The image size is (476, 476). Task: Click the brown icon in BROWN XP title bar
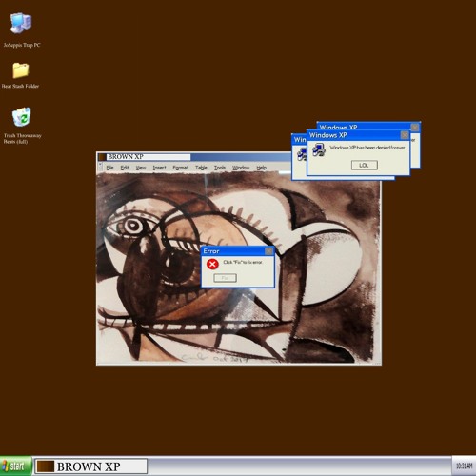[102, 157]
